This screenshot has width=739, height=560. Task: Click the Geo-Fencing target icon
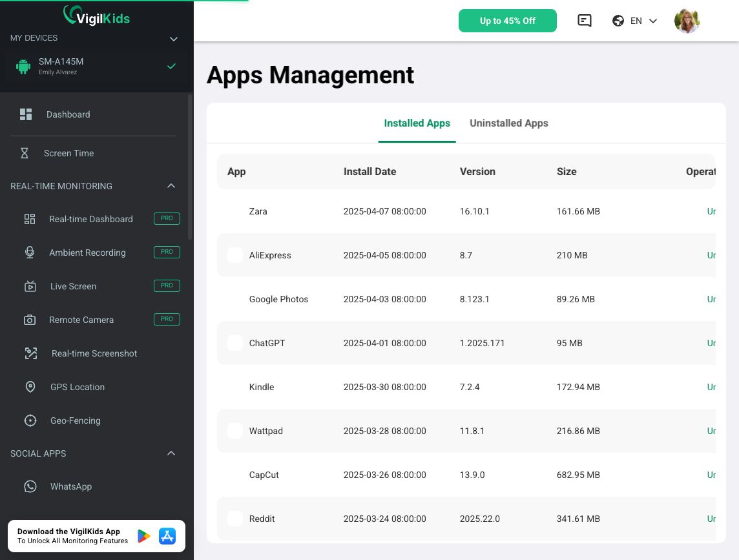coord(30,420)
